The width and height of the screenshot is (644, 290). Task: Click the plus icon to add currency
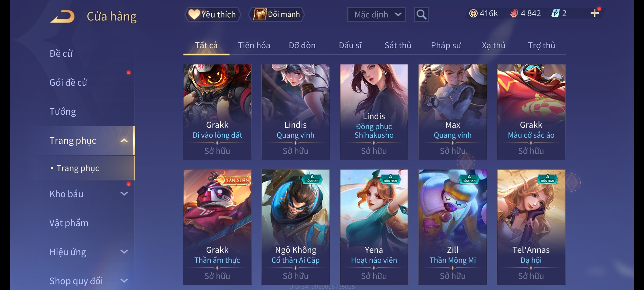[x=595, y=13]
